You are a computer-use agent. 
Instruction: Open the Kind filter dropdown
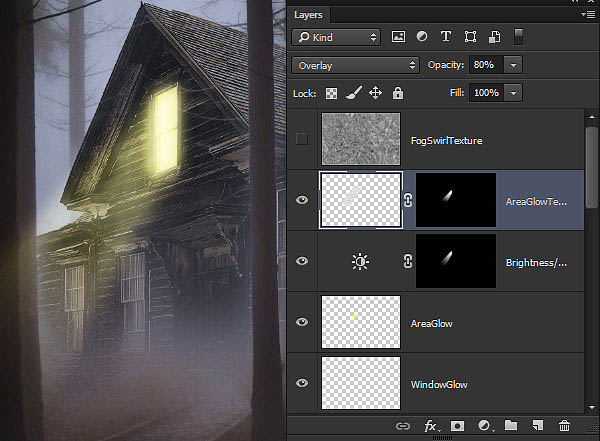pos(336,38)
